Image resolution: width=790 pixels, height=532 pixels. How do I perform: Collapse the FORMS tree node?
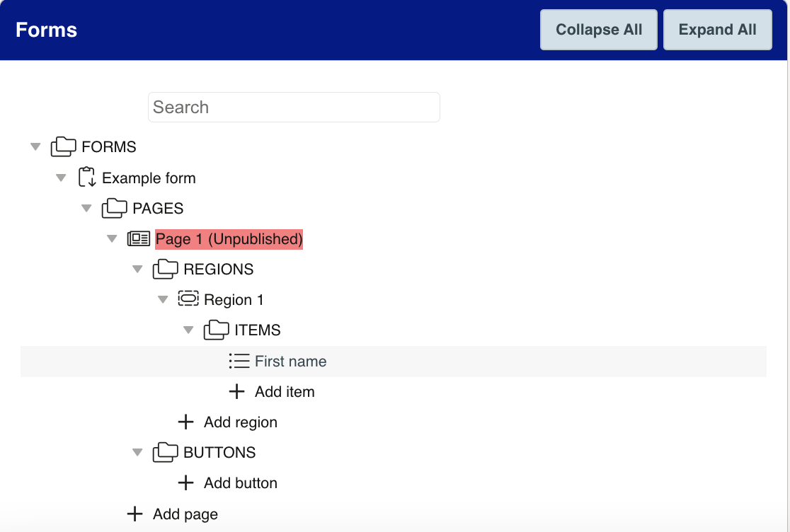coord(35,146)
